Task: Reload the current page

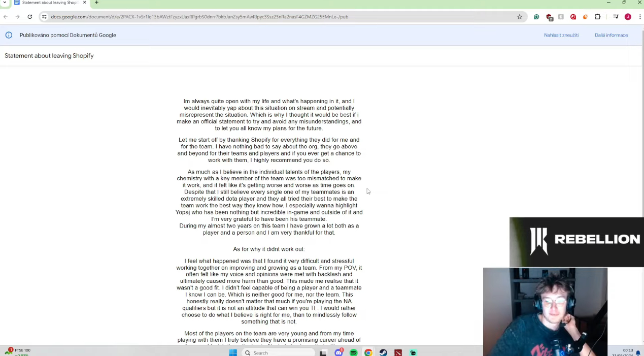Action: 30,17
